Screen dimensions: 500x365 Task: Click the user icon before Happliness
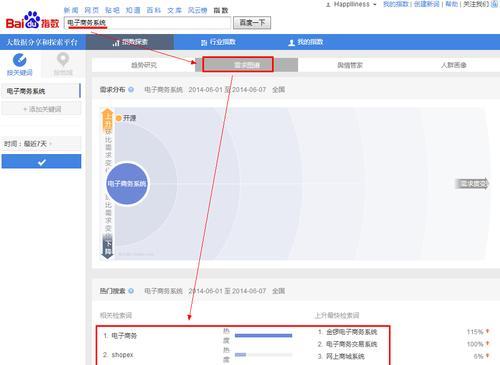click(x=328, y=5)
